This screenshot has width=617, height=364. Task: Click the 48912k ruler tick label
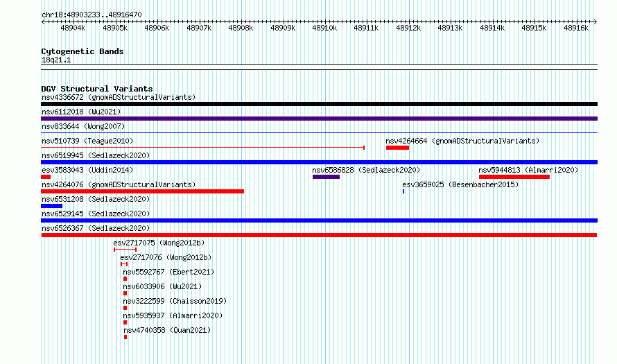coord(408,28)
